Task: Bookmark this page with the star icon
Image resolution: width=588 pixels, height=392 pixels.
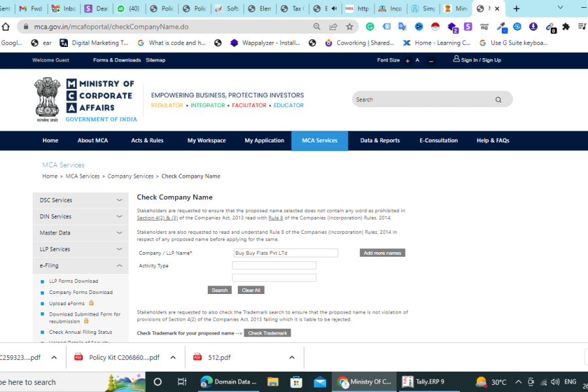Action: point(350,27)
